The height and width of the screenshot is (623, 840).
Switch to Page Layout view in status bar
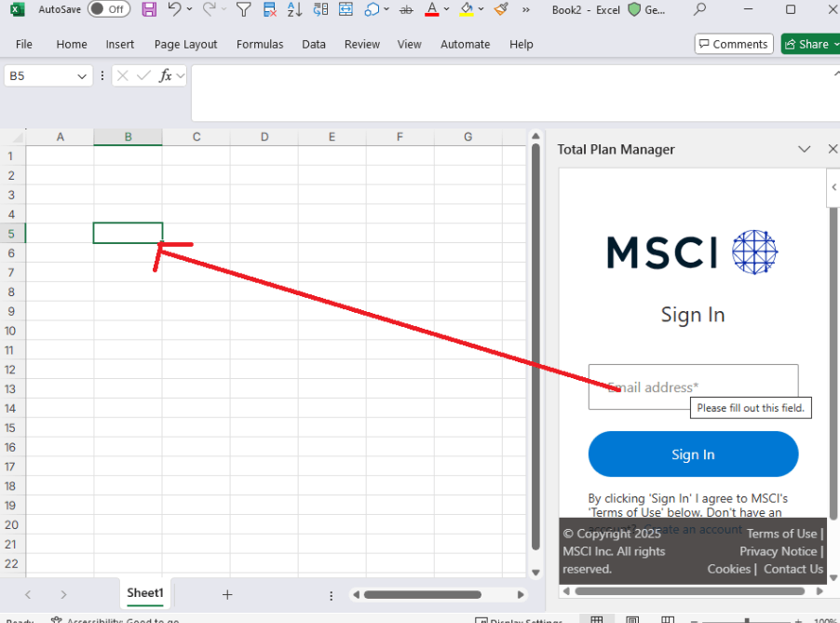(x=632, y=620)
